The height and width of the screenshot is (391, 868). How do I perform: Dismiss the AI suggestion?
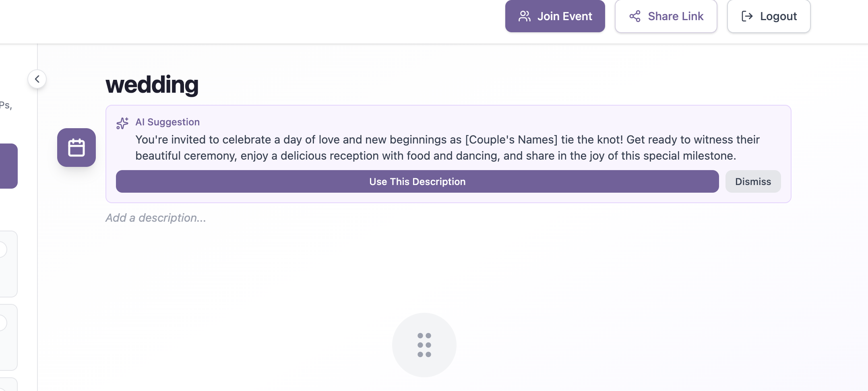753,181
